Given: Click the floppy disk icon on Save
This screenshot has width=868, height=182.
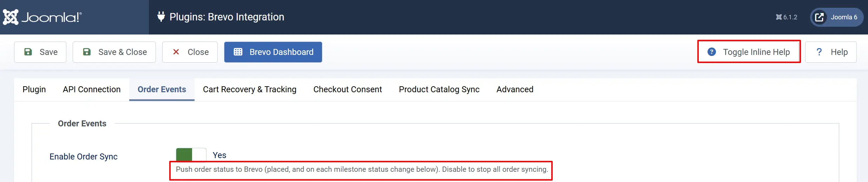Looking at the screenshot, I should [28, 52].
